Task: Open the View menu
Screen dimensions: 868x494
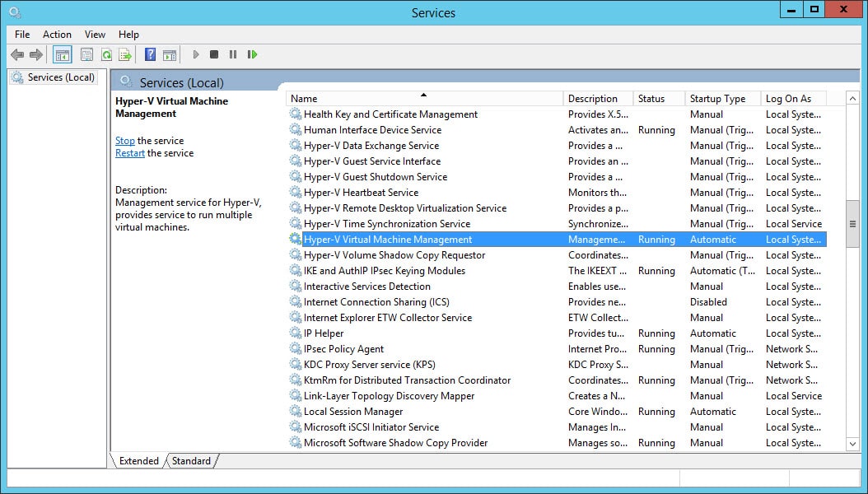Action: tap(95, 35)
